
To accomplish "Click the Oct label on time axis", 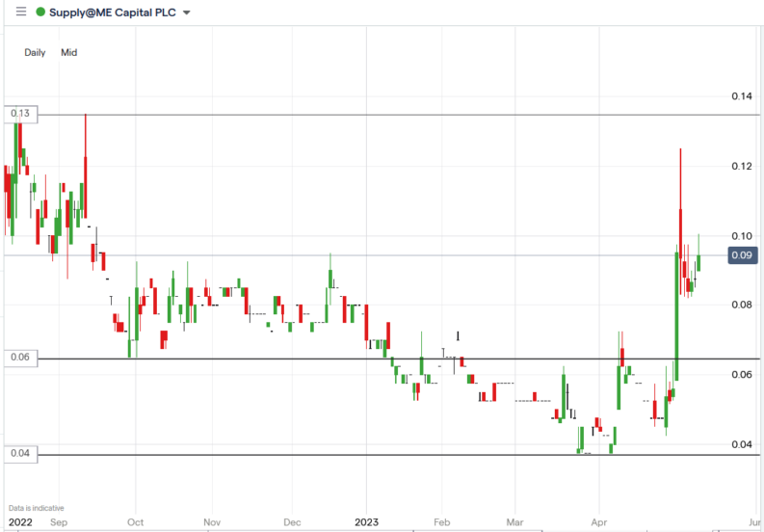I will 136,522.
